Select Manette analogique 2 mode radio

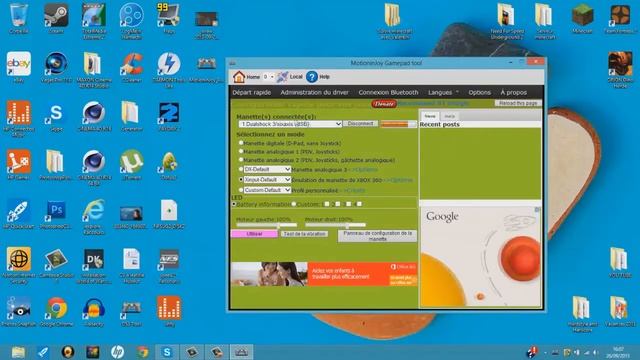tap(241, 160)
